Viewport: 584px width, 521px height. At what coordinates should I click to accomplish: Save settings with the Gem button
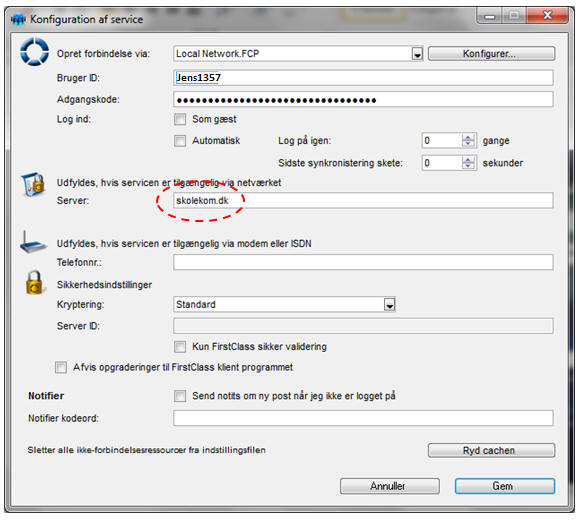click(x=505, y=487)
